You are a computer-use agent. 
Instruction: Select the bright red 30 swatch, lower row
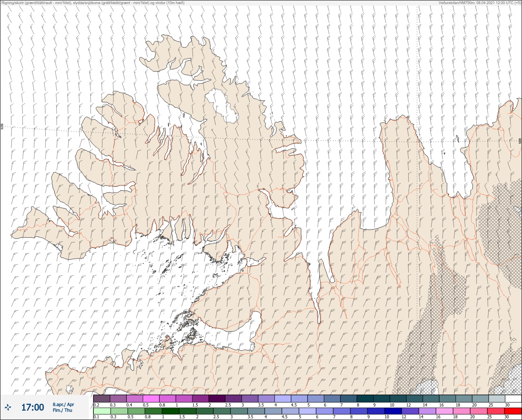point(513,411)
